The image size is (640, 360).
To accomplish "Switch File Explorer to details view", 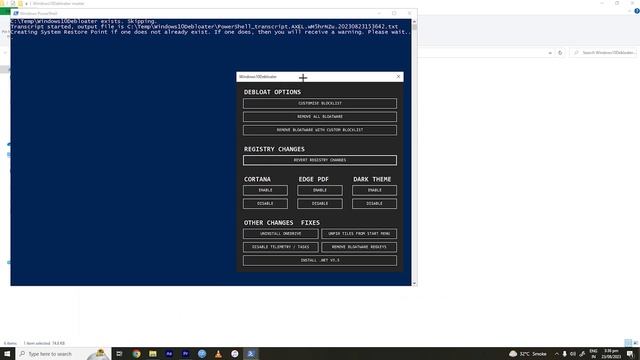I will (x=628, y=343).
